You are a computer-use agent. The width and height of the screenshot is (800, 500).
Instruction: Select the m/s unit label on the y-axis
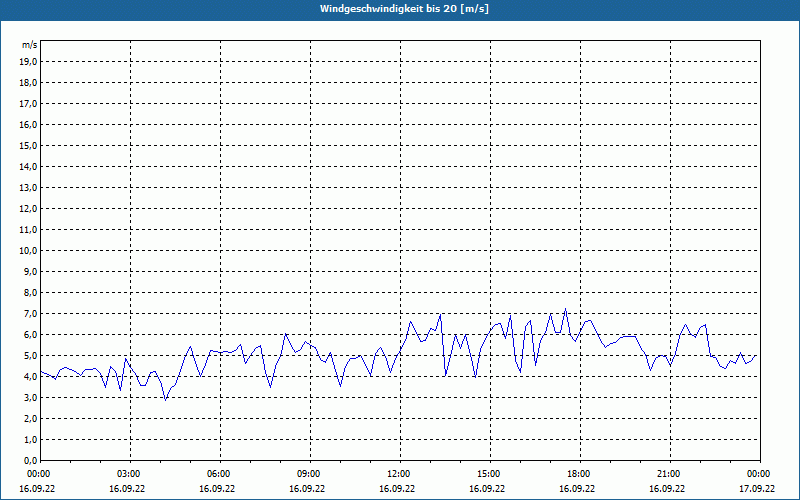(x=30, y=45)
